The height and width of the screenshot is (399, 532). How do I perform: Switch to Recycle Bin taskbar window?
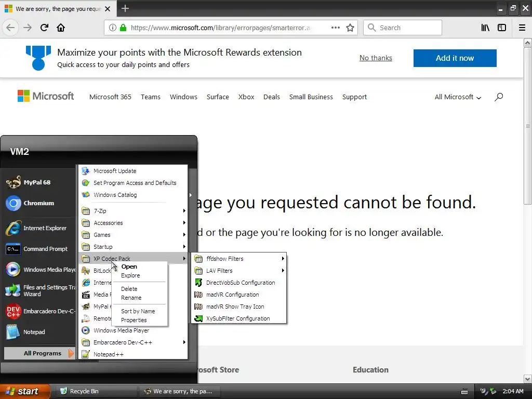tap(96, 391)
